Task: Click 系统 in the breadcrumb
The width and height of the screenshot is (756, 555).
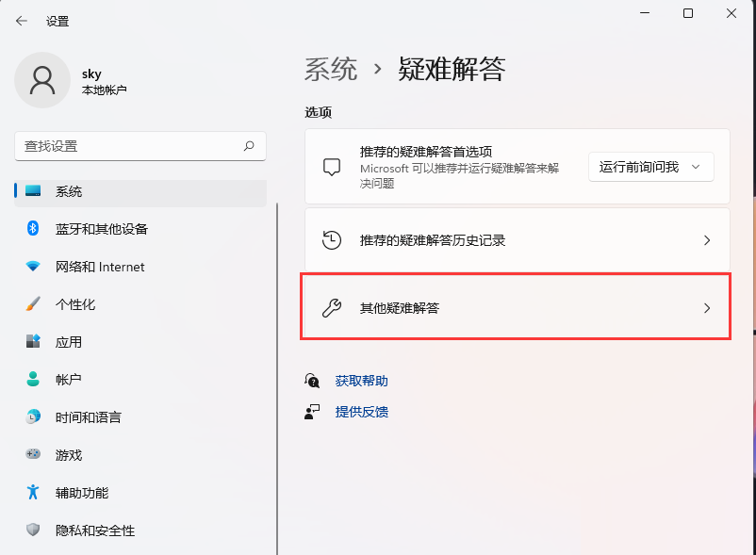Action: [331, 69]
